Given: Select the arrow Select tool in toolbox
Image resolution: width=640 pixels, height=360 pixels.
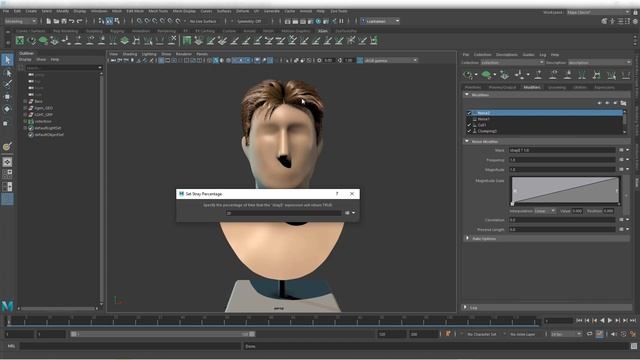Looking at the screenshot, I should pyautogui.click(x=7, y=60).
